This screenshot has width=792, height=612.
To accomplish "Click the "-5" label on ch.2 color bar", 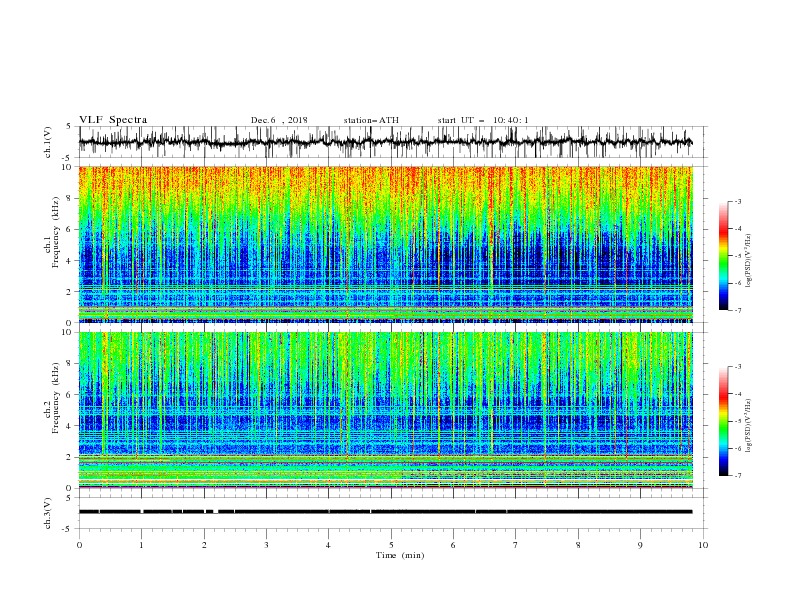I will 738,421.
